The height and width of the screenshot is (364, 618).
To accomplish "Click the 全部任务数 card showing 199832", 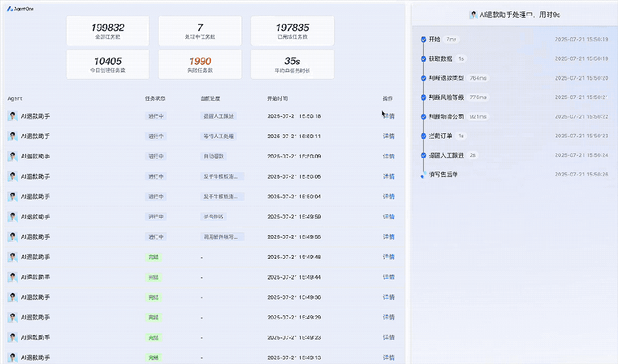I will (108, 31).
